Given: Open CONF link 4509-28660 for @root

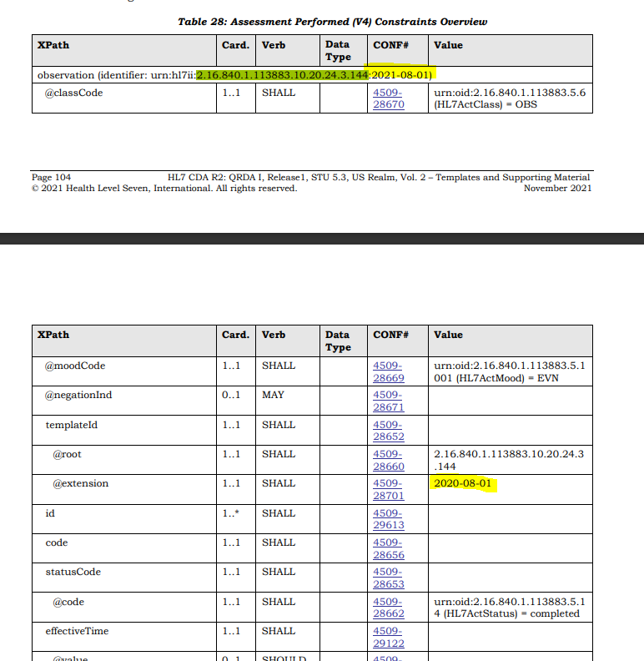Looking at the screenshot, I should pyautogui.click(x=388, y=461).
